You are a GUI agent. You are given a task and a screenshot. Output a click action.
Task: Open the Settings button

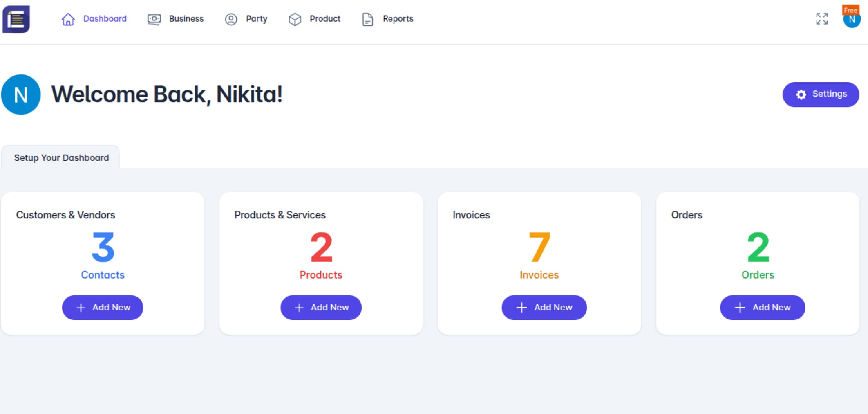pos(821,94)
